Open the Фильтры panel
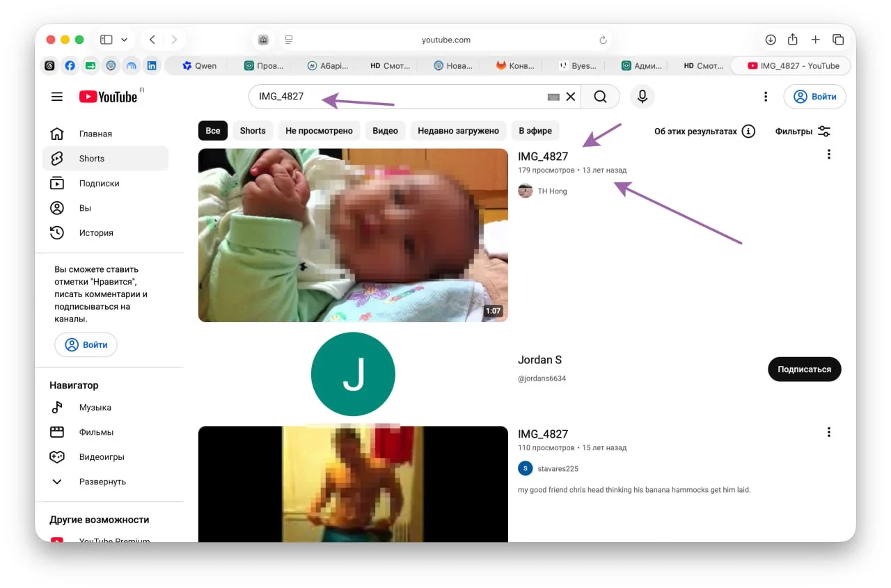 (803, 131)
